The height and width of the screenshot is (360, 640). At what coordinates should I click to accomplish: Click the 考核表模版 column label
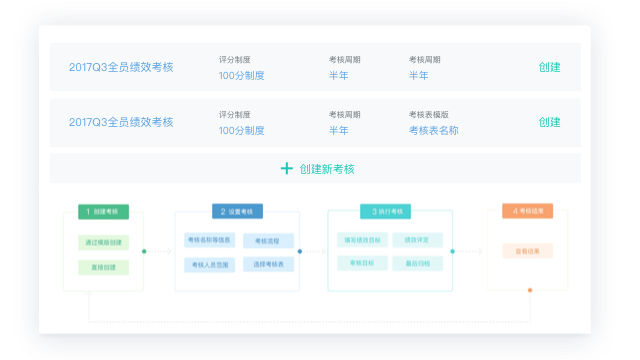429,115
